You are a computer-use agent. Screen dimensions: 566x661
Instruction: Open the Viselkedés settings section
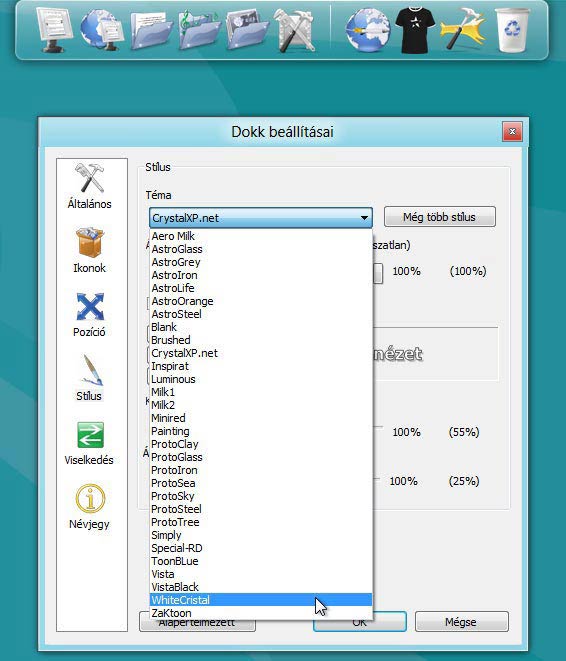coord(90,443)
